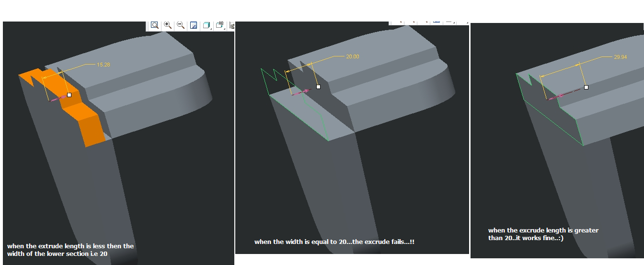Click the pink direction arrow in 20.00 view

coord(301,91)
